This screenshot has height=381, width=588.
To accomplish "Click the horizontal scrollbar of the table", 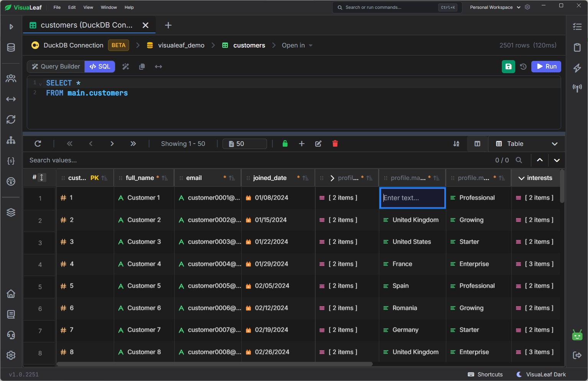I will click(x=215, y=364).
